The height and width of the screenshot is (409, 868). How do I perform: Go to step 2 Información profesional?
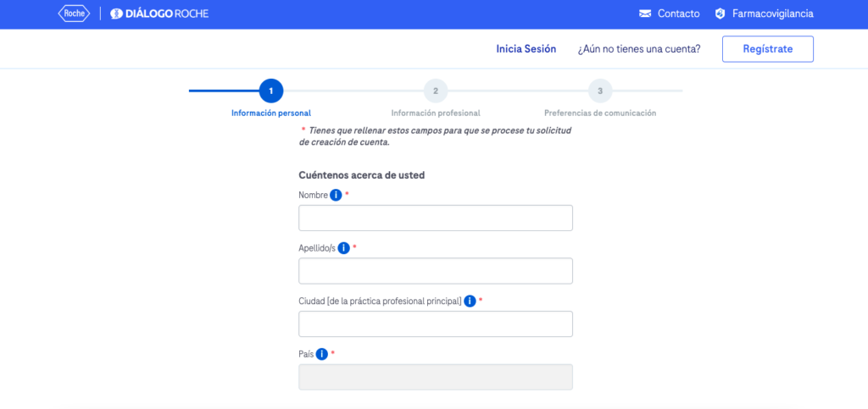coord(436,91)
